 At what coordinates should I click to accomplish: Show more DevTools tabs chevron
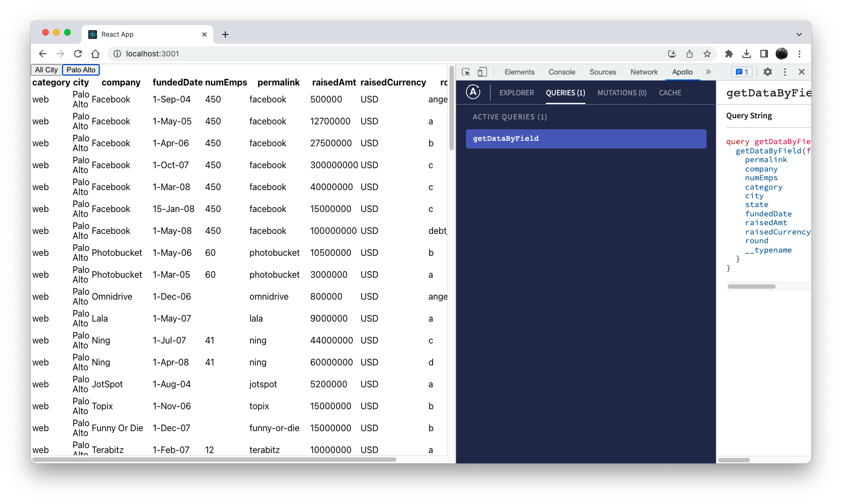708,72
